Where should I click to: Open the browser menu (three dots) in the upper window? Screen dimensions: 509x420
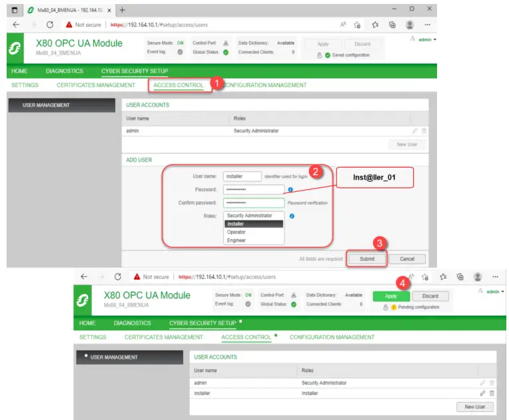click(x=428, y=25)
